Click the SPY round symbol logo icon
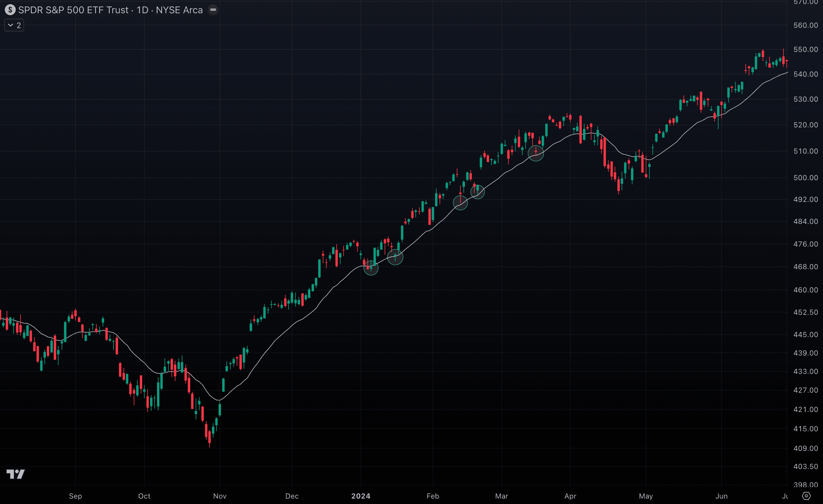The width and height of the screenshot is (823, 504). point(10,10)
